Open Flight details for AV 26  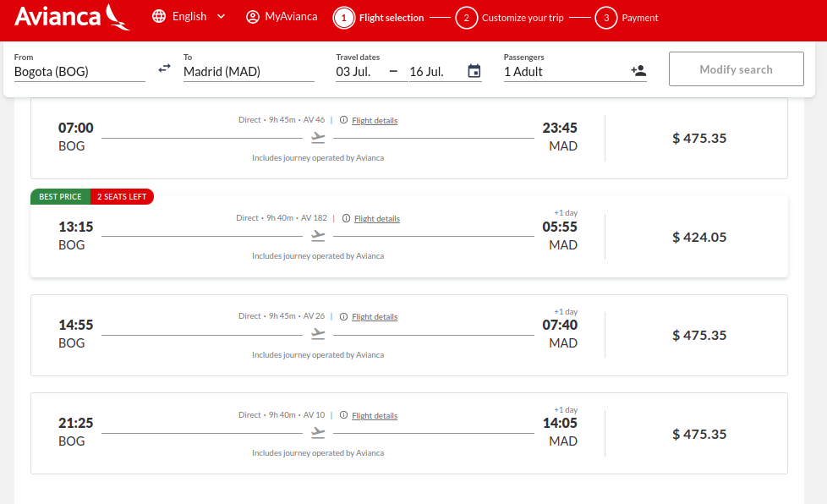pyautogui.click(x=375, y=317)
